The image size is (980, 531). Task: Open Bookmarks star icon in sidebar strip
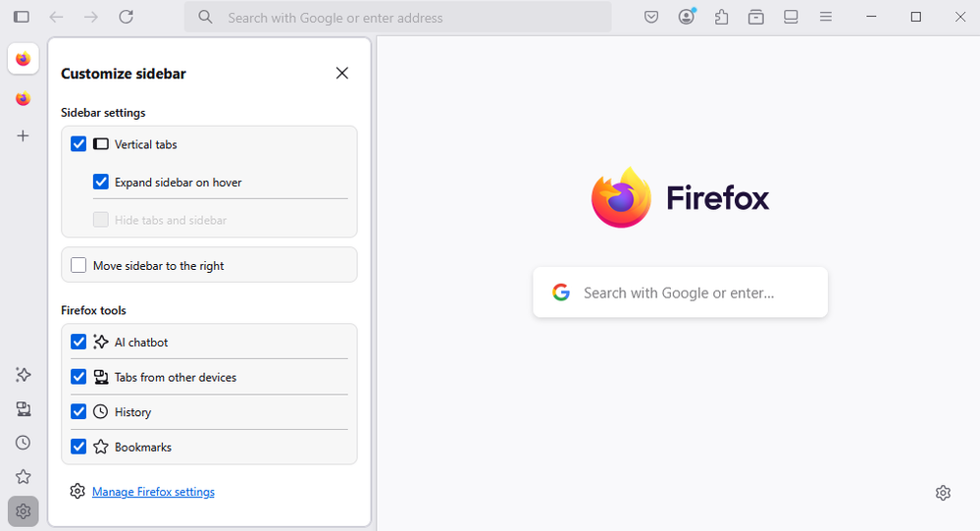click(x=23, y=477)
